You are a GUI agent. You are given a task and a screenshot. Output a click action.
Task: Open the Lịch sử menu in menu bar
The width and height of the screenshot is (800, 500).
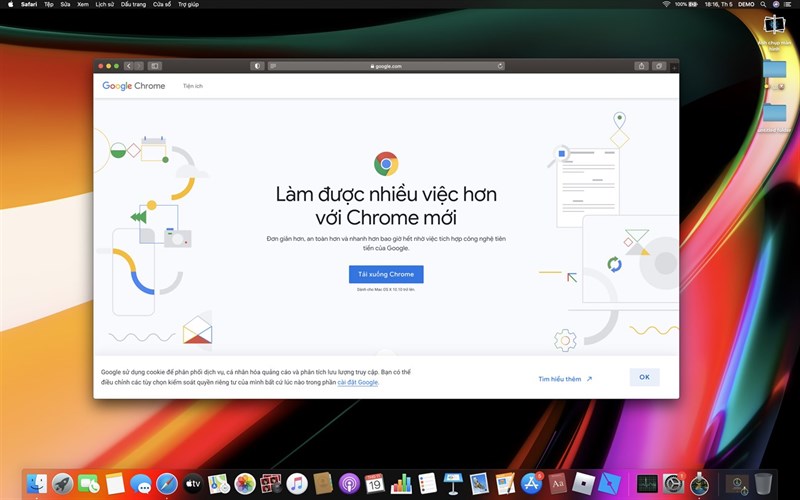[x=104, y=4]
